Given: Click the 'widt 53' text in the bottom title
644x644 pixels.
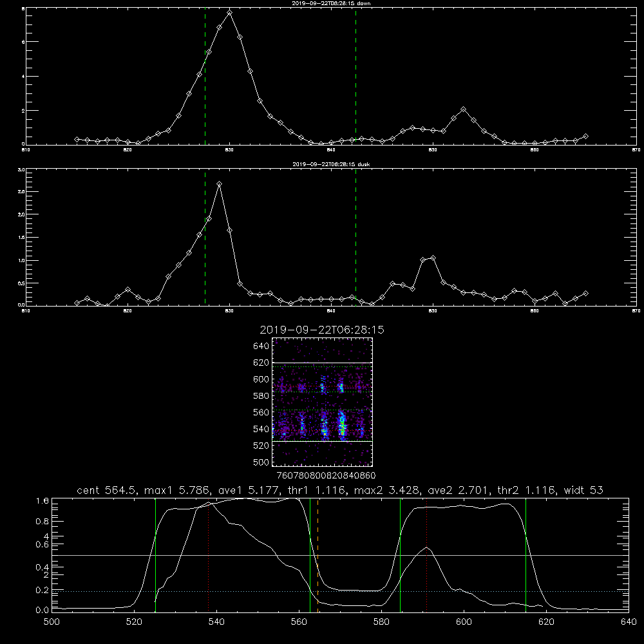Looking at the screenshot, I should [x=583, y=490].
